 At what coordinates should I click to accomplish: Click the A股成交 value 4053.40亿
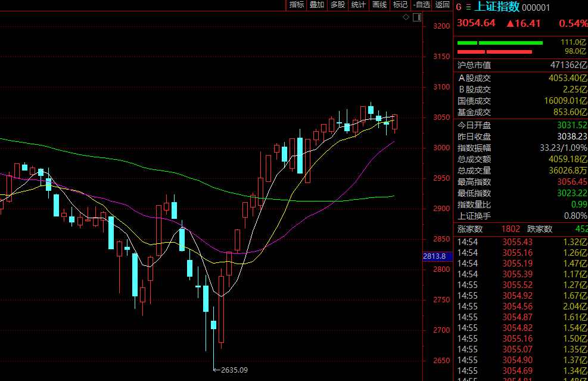coord(568,78)
